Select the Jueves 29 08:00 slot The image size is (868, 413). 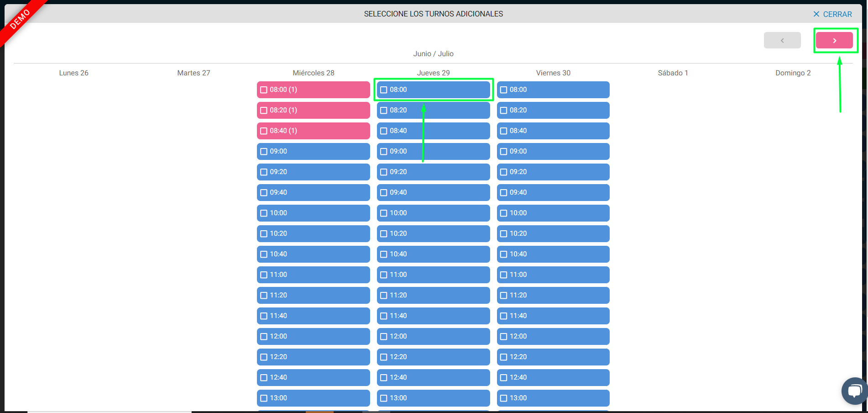point(433,90)
